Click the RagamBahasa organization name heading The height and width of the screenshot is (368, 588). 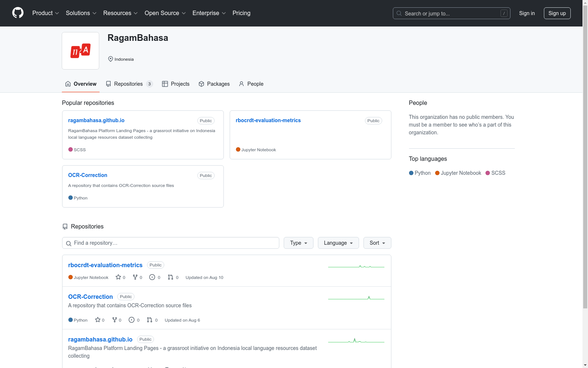tap(138, 38)
